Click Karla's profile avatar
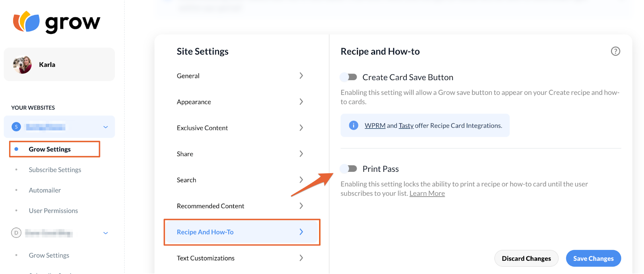 pyautogui.click(x=23, y=64)
